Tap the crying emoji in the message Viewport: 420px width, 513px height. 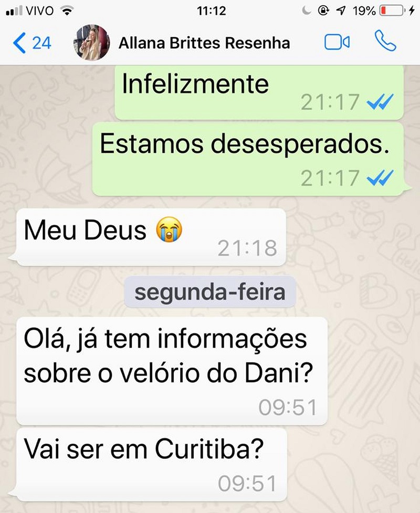pyautogui.click(x=169, y=229)
